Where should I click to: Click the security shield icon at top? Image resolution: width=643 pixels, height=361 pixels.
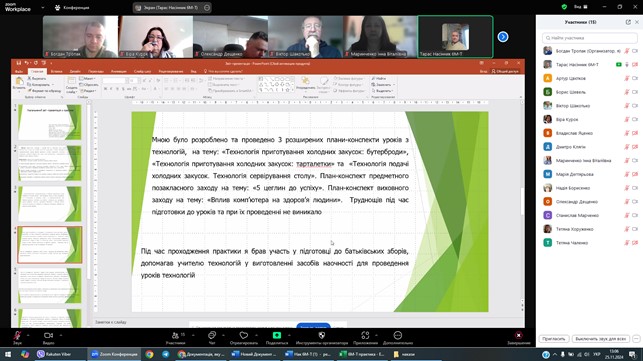pos(564,7)
